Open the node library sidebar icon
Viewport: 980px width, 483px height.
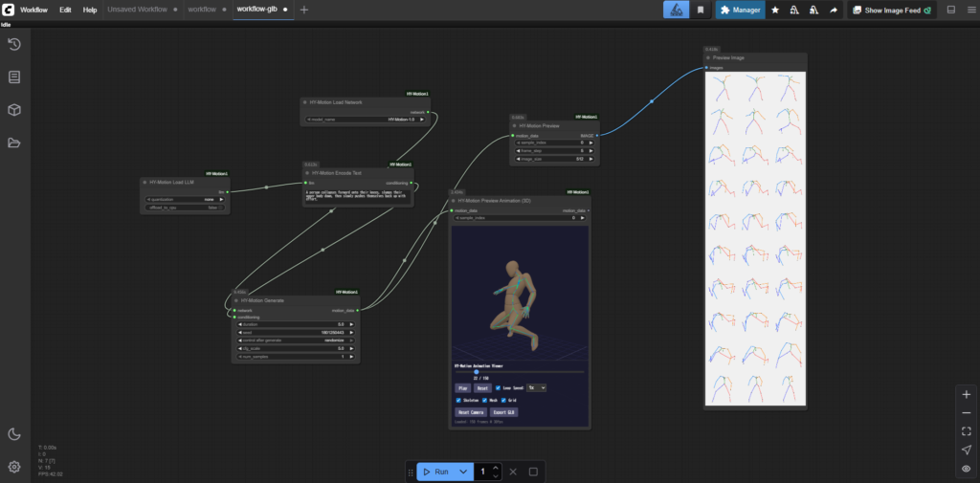[x=14, y=77]
